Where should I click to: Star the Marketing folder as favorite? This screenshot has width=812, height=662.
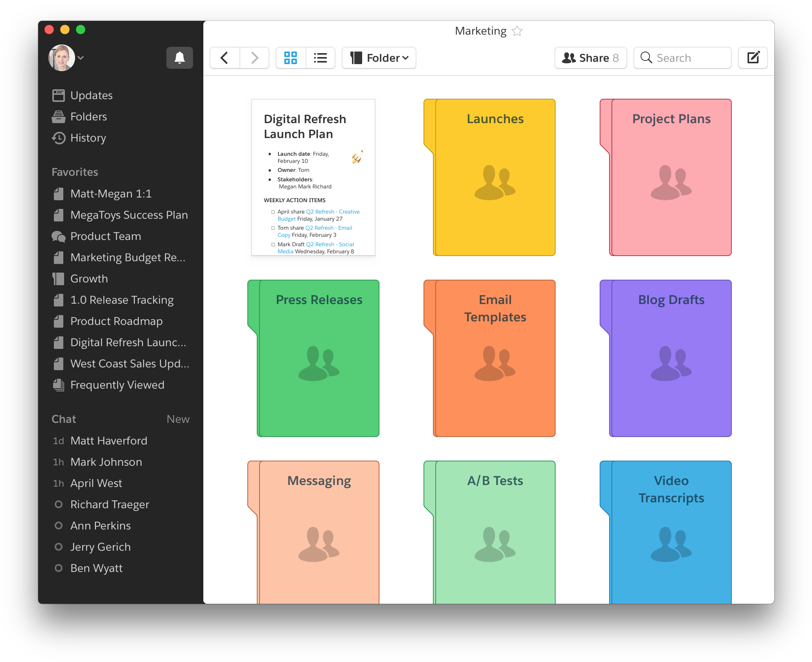(517, 30)
